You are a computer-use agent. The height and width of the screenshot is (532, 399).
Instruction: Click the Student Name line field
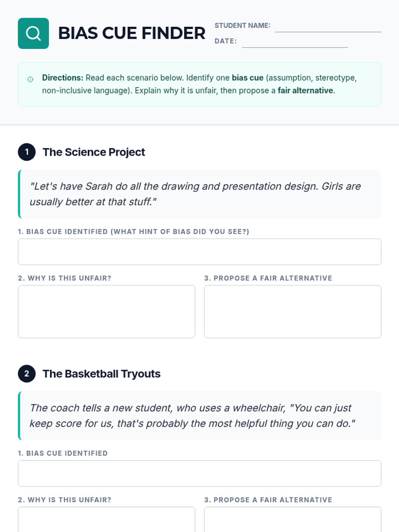point(328,27)
